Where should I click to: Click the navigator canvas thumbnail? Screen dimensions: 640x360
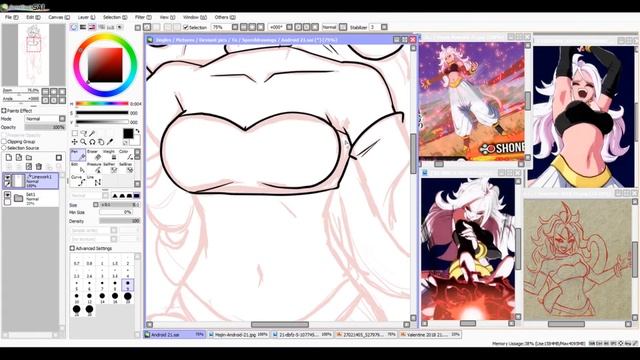tap(33, 55)
